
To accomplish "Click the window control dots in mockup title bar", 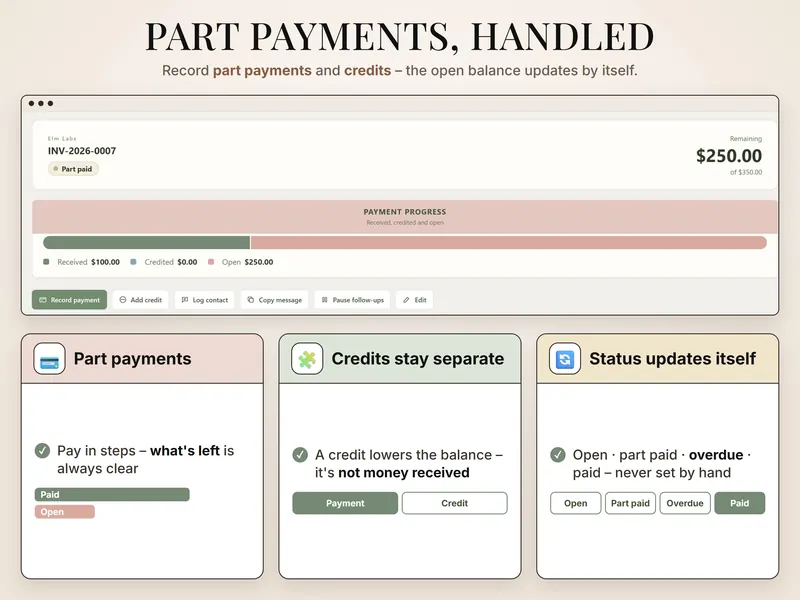I will [41, 104].
